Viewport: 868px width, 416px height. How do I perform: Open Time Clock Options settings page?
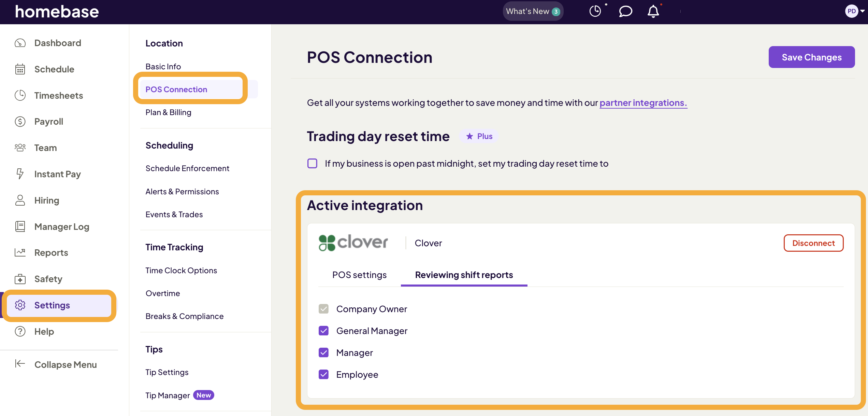coord(181,271)
